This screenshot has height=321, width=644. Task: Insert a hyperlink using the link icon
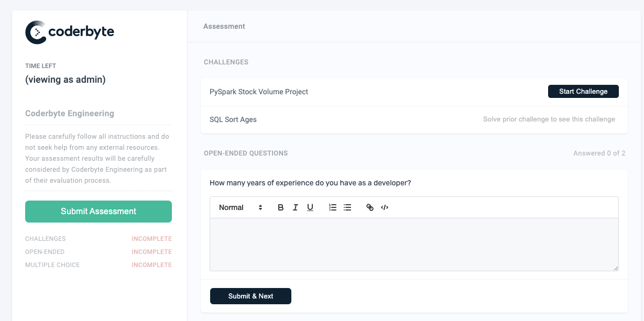[370, 207]
